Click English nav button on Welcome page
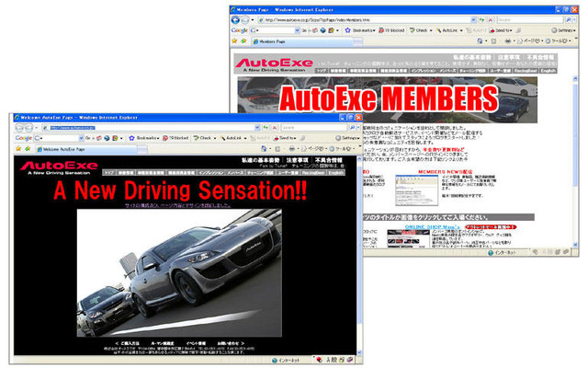 [336, 173]
